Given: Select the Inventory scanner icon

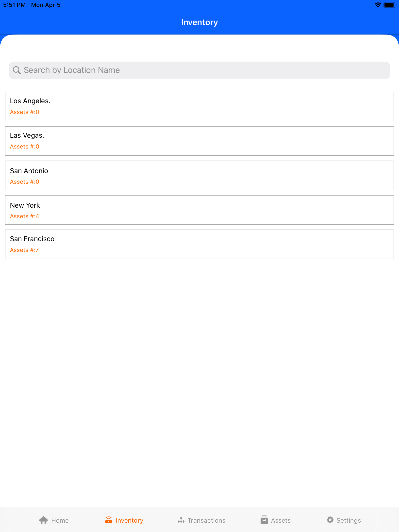Looking at the screenshot, I should [109, 520].
